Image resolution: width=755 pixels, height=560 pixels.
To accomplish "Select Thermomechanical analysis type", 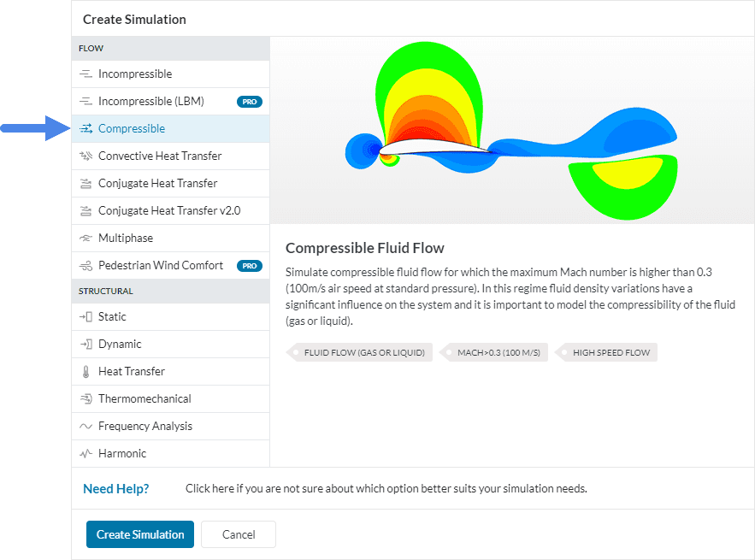I will point(145,399).
